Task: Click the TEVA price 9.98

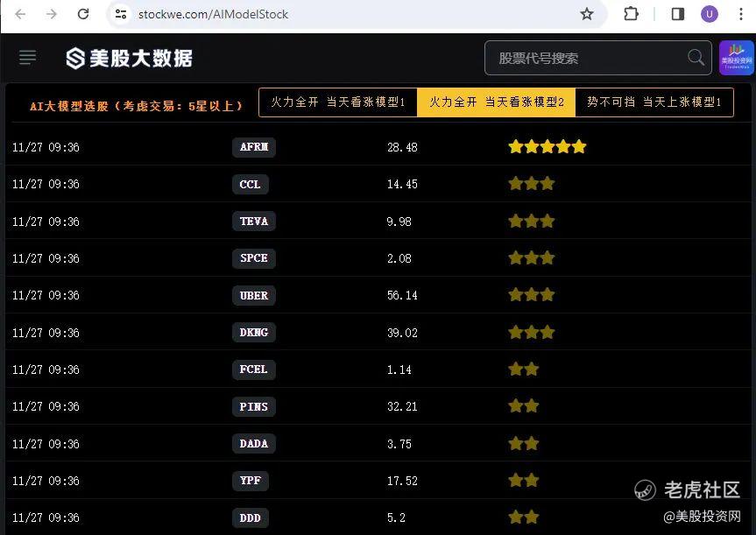Action: click(399, 222)
